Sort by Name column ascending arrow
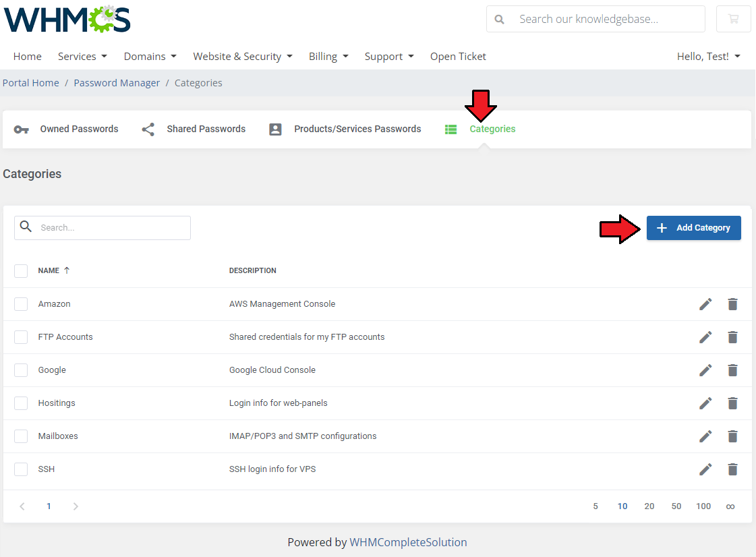This screenshot has height=557, width=756. pos(67,270)
